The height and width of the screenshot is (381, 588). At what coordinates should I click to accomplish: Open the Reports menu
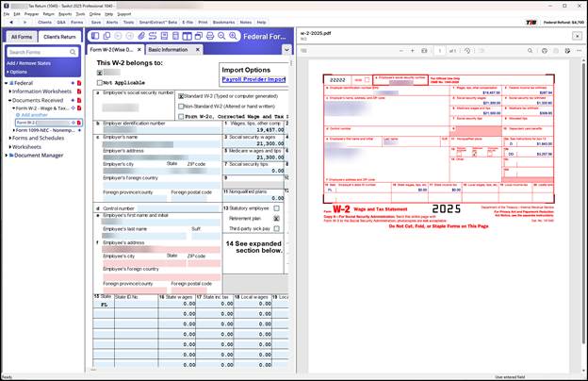coord(65,14)
